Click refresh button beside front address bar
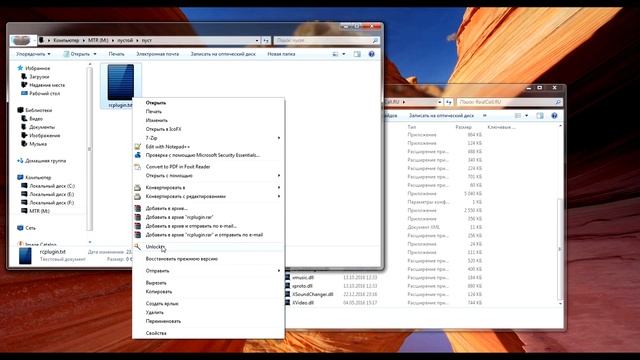640x360 pixels. click(266, 40)
